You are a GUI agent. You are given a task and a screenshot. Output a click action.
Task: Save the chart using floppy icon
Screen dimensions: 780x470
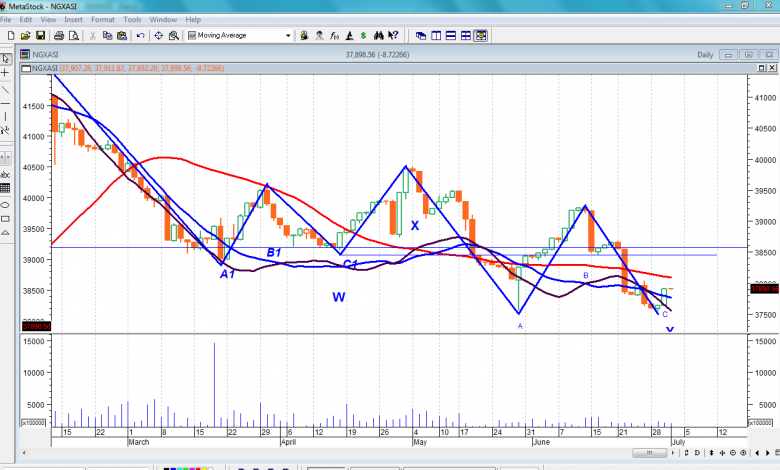[x=41, y=35]
